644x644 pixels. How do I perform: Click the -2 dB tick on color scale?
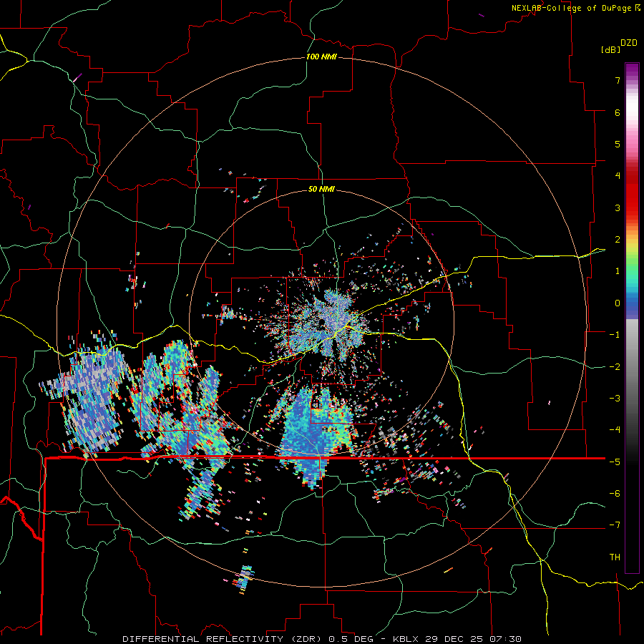point(615,367)
